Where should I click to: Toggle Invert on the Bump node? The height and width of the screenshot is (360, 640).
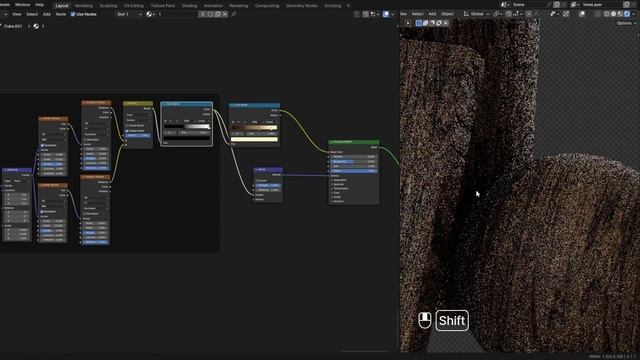[x=258, y=180]
